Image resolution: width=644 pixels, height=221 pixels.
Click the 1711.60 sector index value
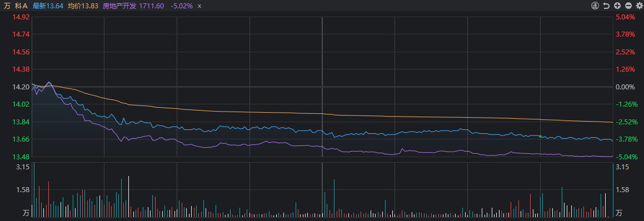tap(152, 6)
